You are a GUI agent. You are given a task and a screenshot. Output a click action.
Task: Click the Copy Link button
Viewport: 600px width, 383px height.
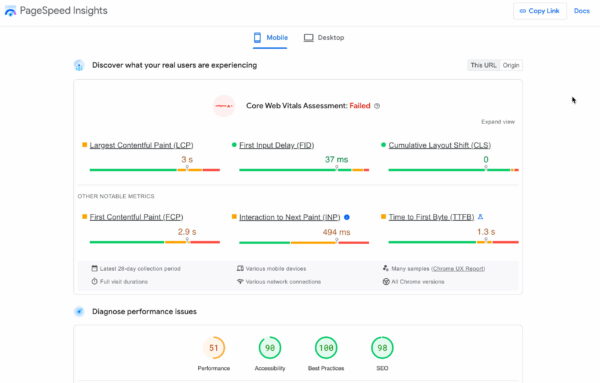[540, 11]
